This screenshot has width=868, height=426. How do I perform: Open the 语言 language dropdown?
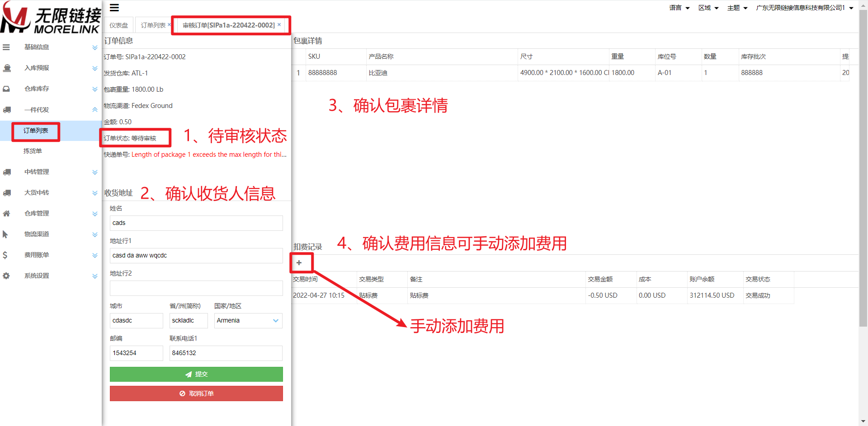click(x=679, y=8)
